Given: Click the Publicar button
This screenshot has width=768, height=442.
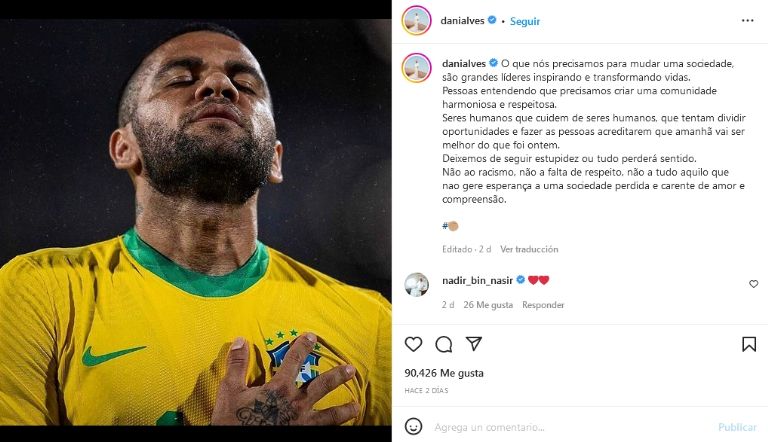Looking at the screenshot, I should tap(737, 427).
